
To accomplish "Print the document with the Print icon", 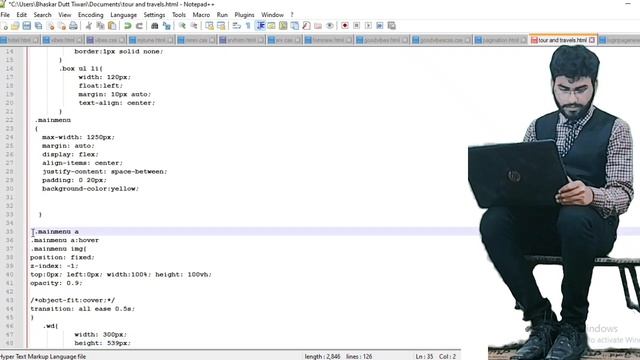I will click(x=73, y=26).
